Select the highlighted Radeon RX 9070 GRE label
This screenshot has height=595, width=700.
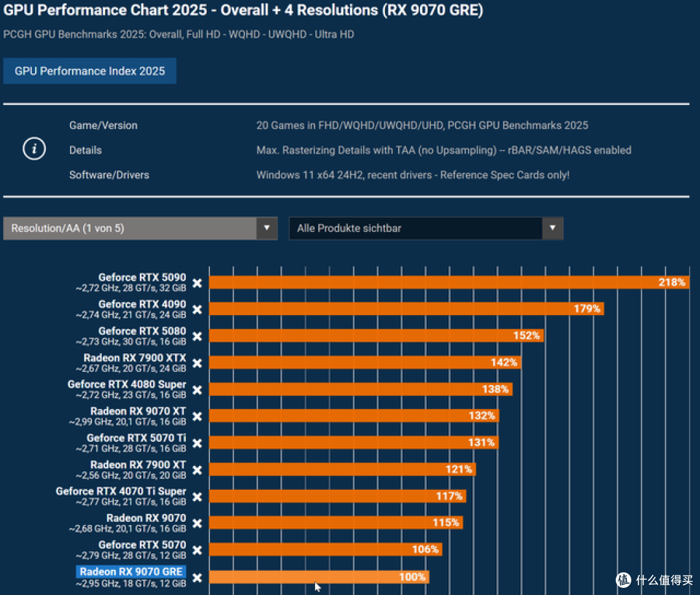point(131,572)
